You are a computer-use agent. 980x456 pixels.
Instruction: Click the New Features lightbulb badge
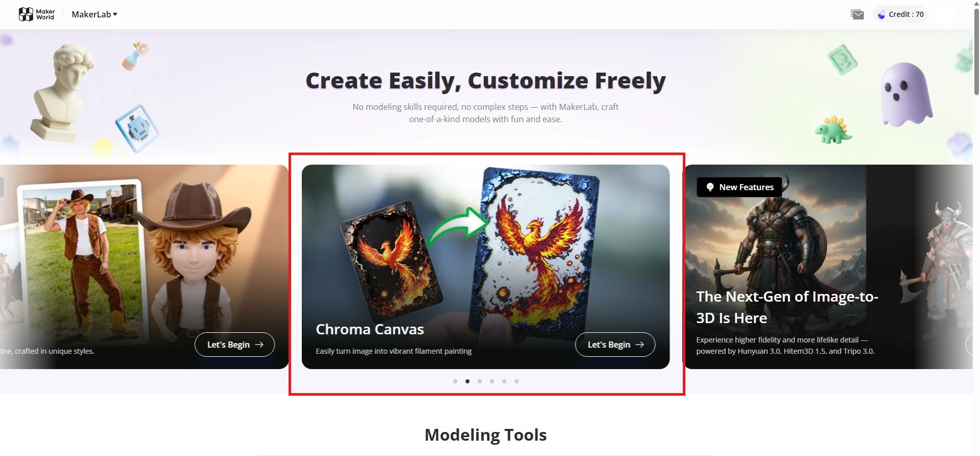coord(739,187)
